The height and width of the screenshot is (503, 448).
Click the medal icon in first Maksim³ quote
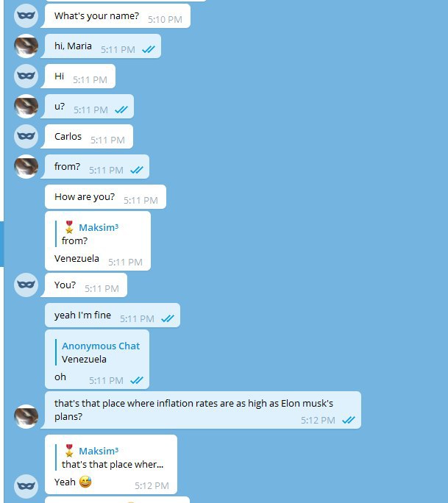[69, 227]
